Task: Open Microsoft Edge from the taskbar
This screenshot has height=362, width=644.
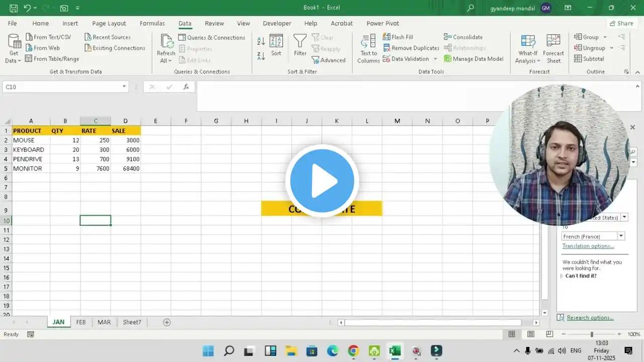Action: [x=333, y=351]
